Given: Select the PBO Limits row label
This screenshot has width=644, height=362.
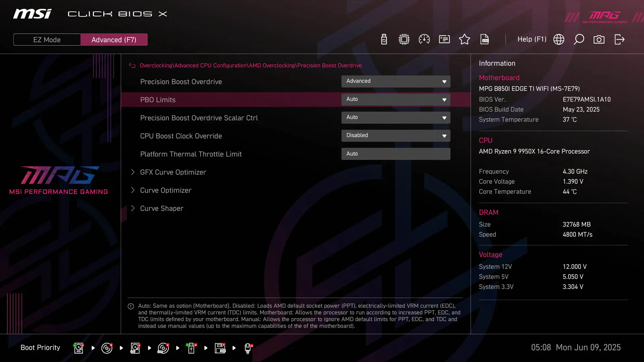Looking at the screenshot, I should (x=158, y=100).
